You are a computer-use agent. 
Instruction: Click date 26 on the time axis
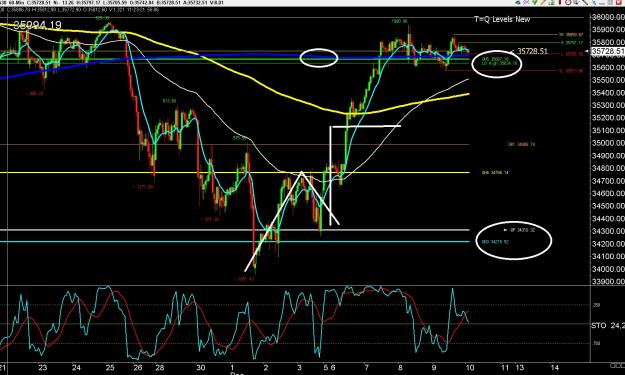(x=138, y=368)
